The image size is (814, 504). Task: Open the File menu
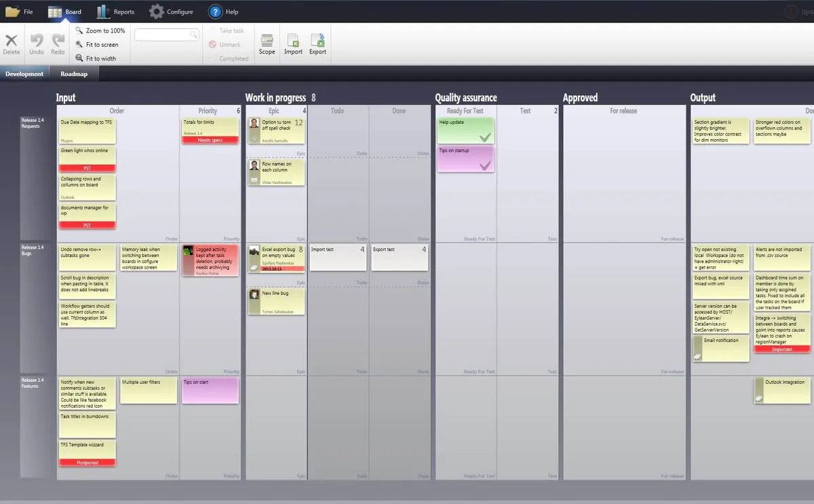point(19,12)
